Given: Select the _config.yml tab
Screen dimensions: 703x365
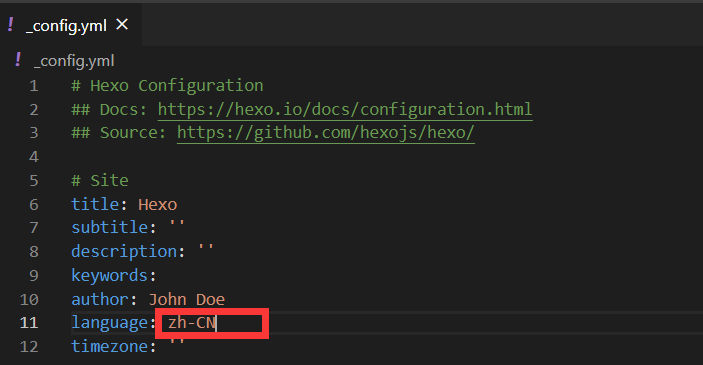Looking at the screenshot, I should [x=71, y=25].
